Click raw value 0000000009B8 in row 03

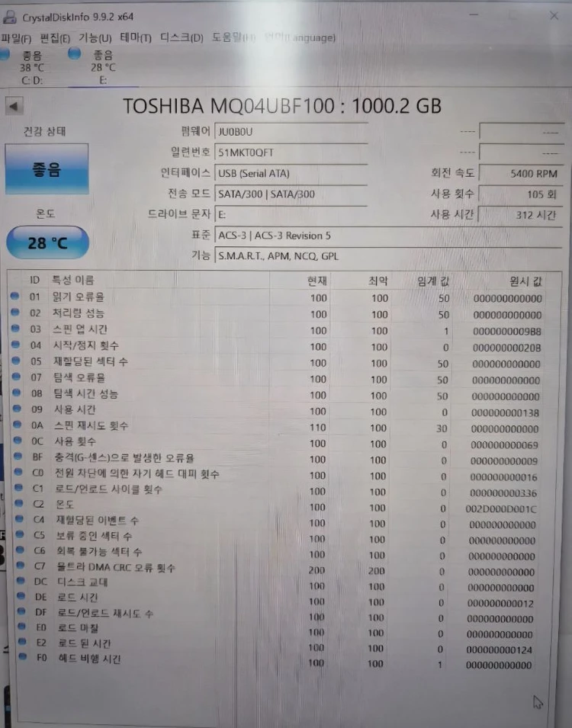point(507,332)
